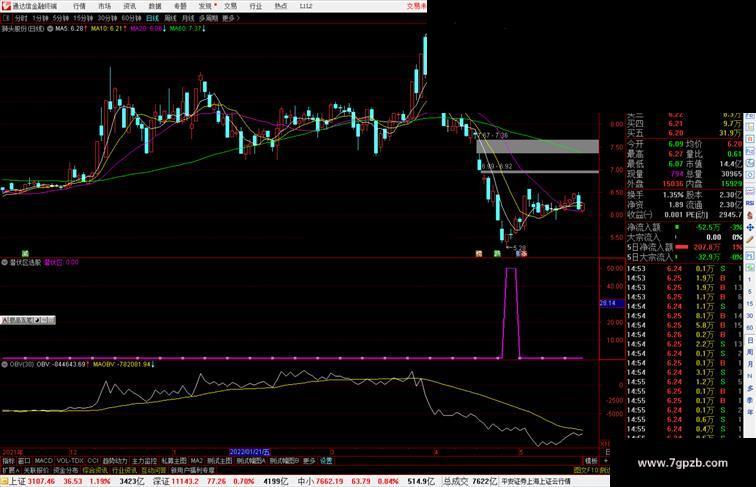This screenshot has width=756, height=487.
Task: Click the 净流入额 row in the quote panel
Action: [685, 227]
